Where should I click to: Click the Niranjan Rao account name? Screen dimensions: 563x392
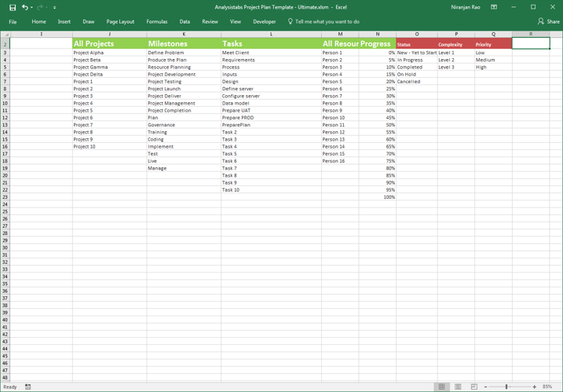point(466,7)
